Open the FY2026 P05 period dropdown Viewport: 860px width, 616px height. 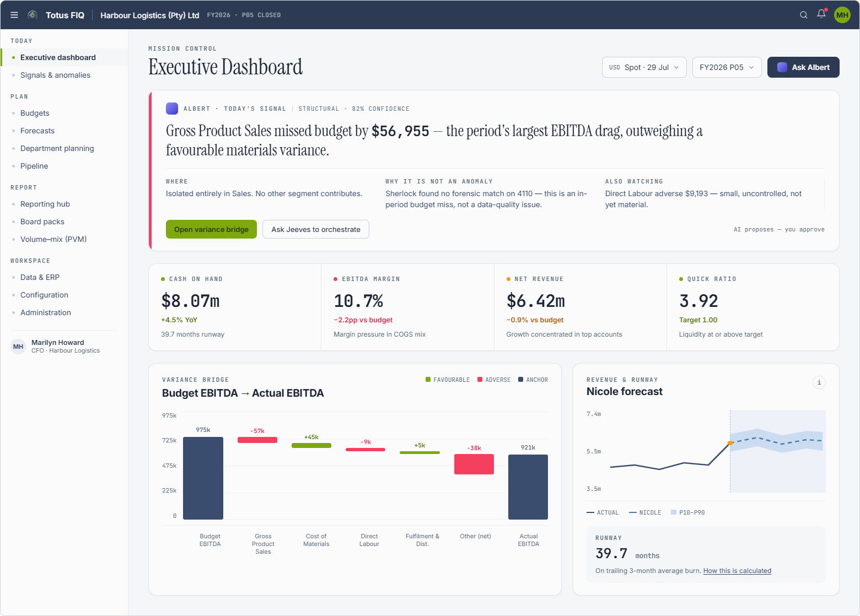pos(727,67)
